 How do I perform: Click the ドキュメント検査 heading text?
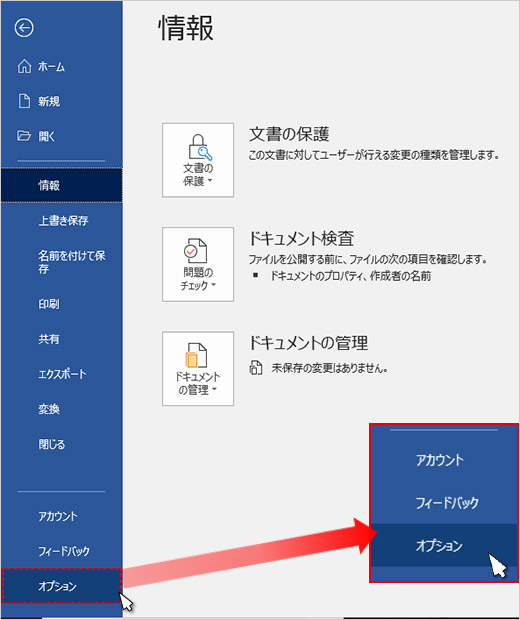pos(301,238)
